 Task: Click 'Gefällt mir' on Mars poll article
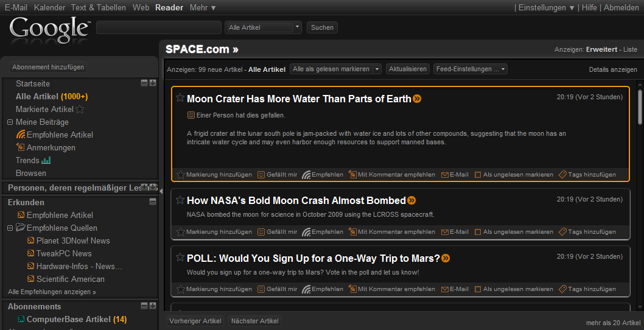[277, 289]
